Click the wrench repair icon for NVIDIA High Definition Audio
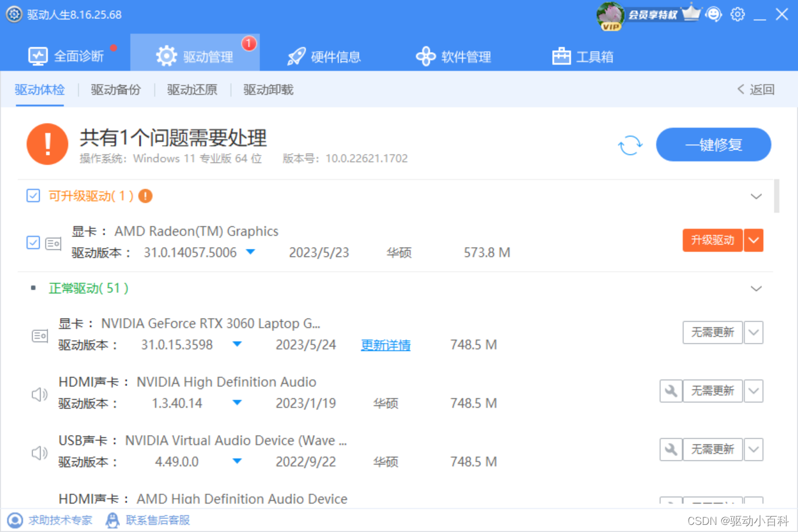 [x=671, y=391]
